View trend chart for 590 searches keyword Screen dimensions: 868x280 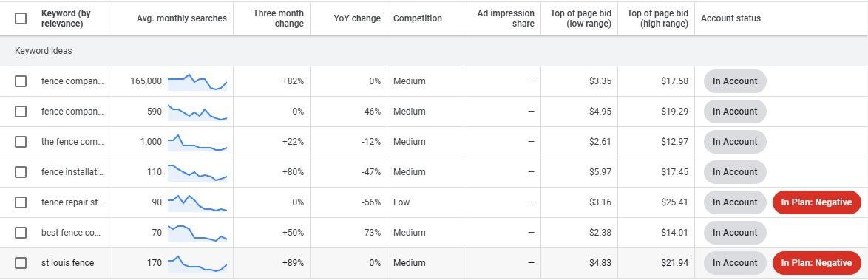click(197, 112)
